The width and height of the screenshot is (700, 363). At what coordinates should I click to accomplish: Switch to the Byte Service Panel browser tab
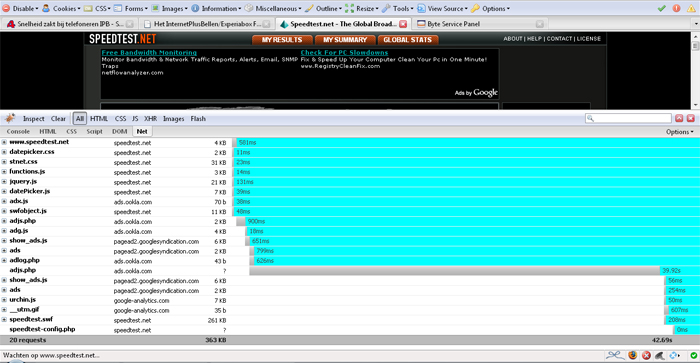click(480, 24)
